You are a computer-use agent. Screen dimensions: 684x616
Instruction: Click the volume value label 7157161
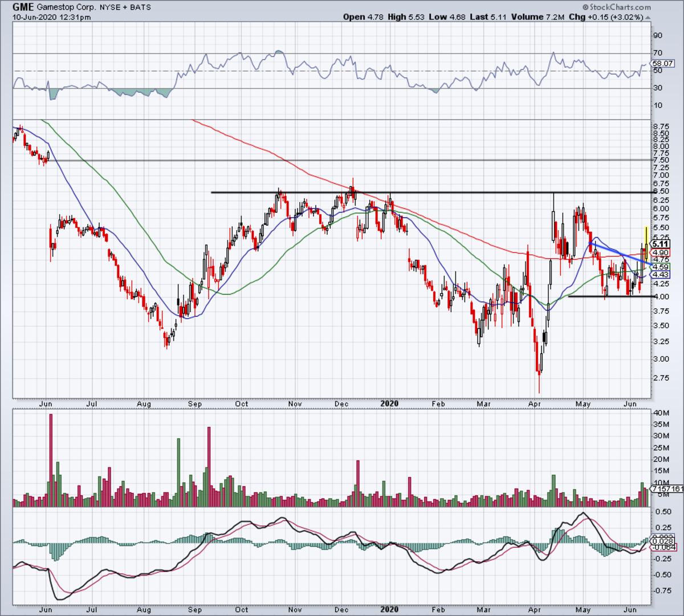click(667, 489)
